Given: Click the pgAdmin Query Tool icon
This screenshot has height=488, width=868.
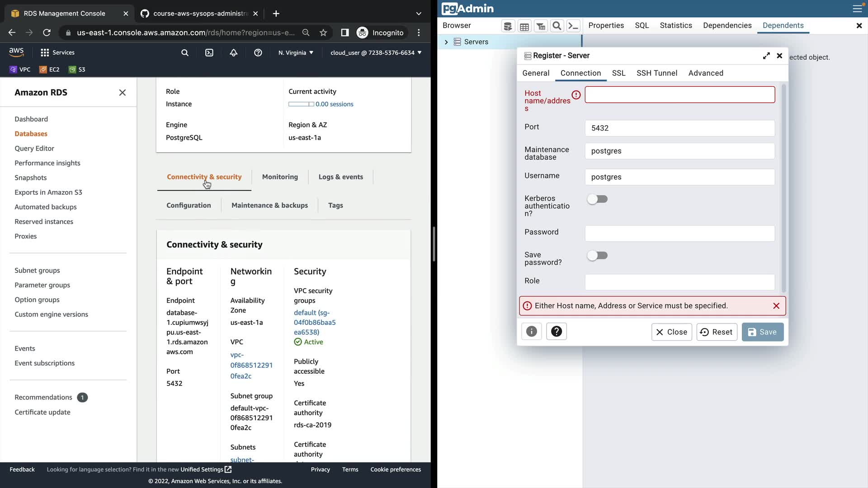Looking at the screenshot, I should [x=508, y=26].
